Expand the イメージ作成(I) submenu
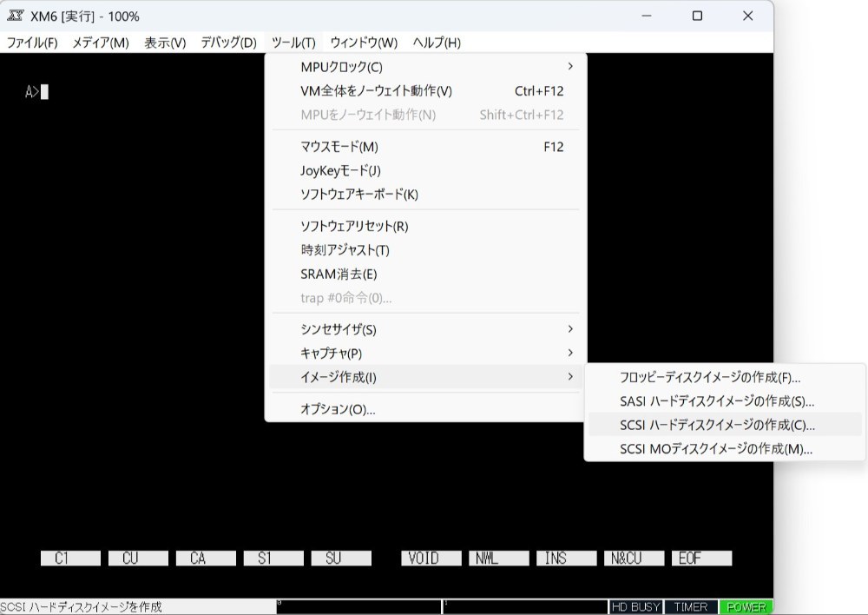This screenshot has width=868, height=615. (x=425, y=377)
